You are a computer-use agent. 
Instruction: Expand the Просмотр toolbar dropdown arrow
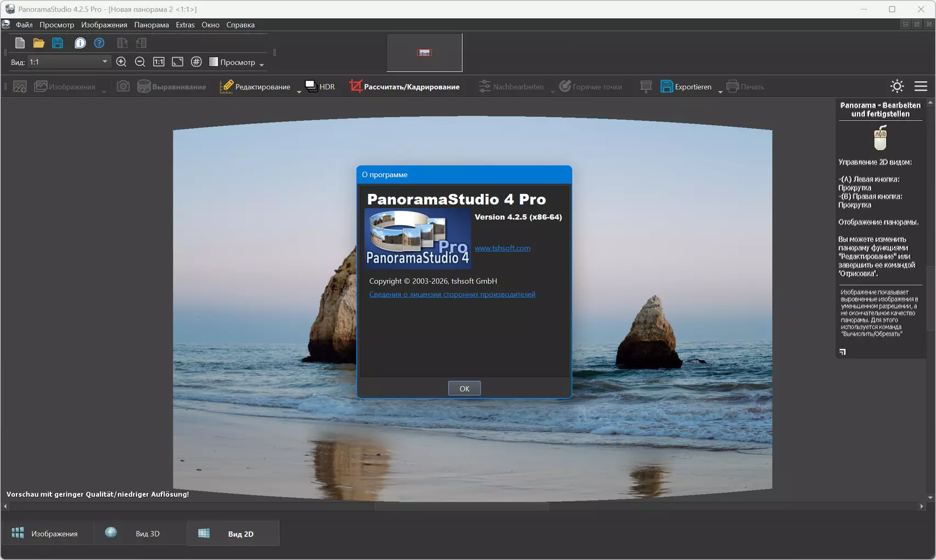[262, 64]
